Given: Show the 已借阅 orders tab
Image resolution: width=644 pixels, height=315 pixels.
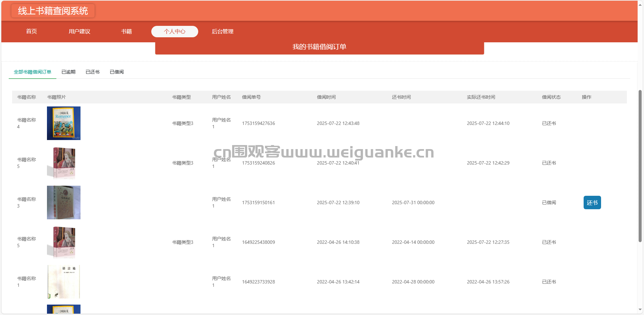Looking at the screenshot, I should 117,72.
